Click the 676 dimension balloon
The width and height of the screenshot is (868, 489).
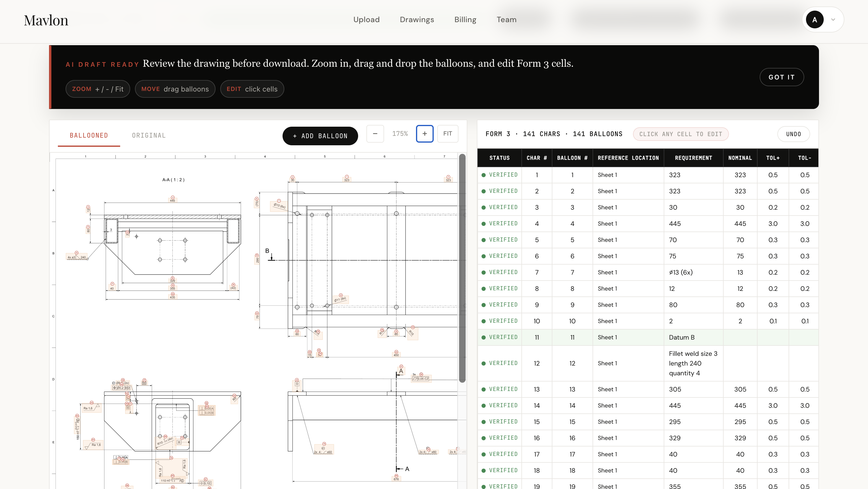tap(396, 476)
